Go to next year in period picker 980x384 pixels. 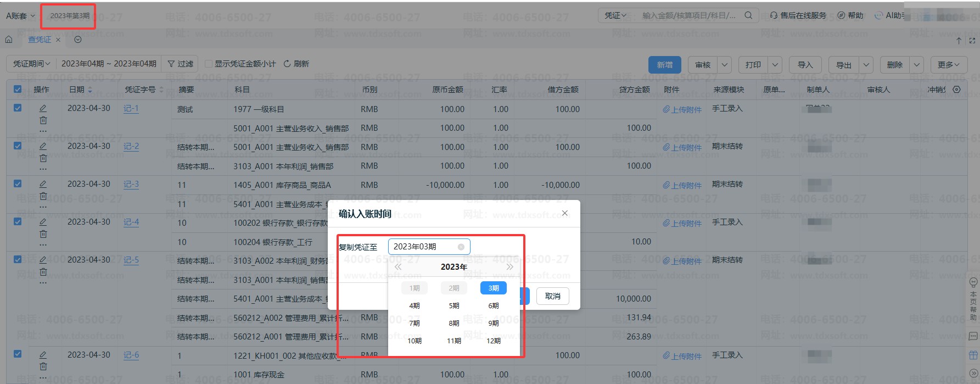(509, 267)
